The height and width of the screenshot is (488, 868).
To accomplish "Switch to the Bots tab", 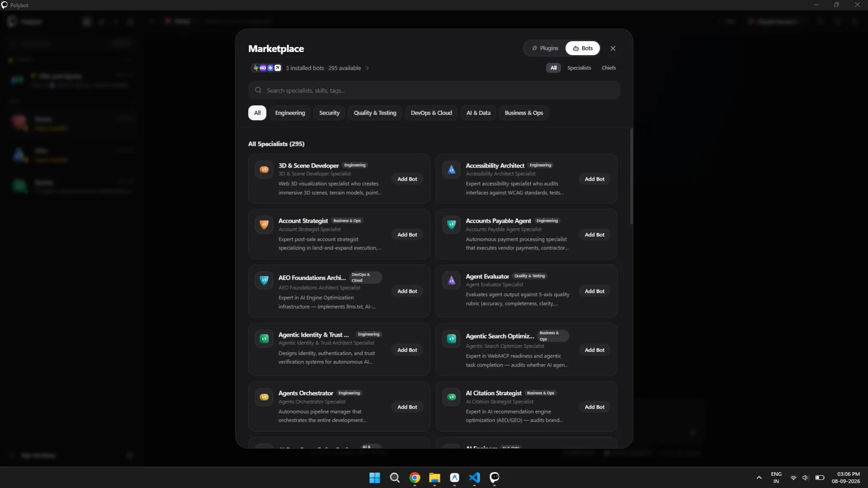I will point(583,48).
